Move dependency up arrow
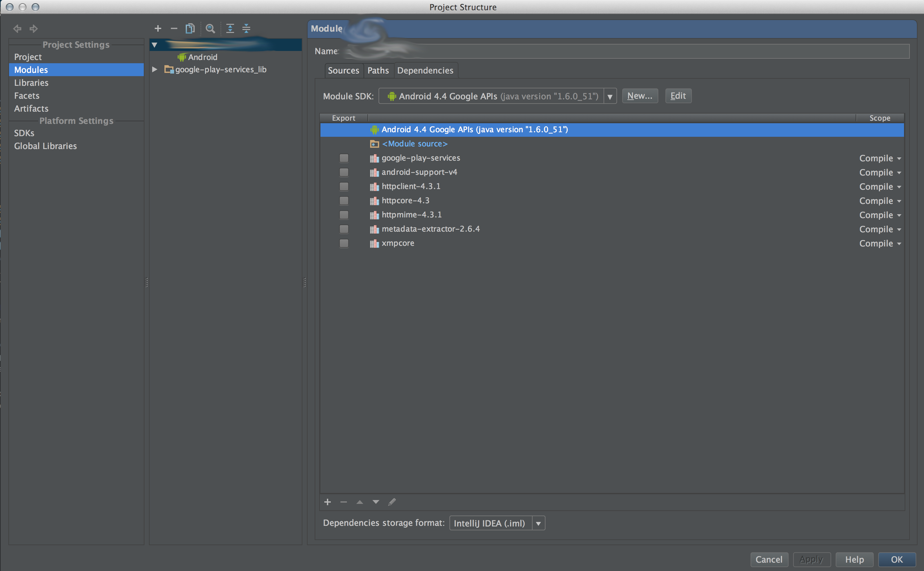Screen dimensions: 924x571 click(359, 502)
